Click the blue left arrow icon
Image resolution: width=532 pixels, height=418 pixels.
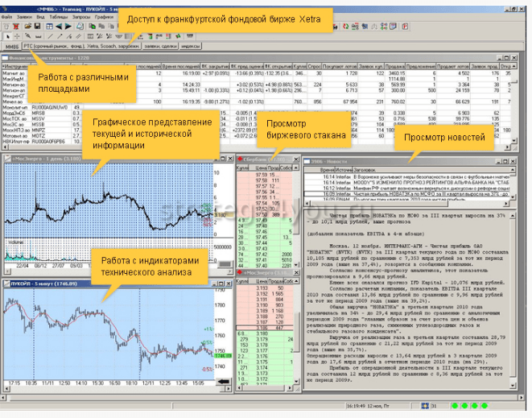click(x=58, y=25)
